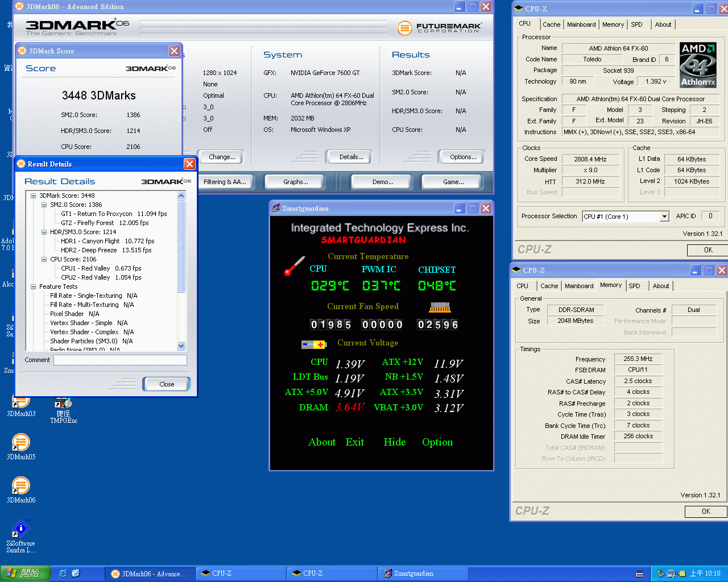Click Option in Smartguardian
The image size is (728, 582).
[437, 442]
